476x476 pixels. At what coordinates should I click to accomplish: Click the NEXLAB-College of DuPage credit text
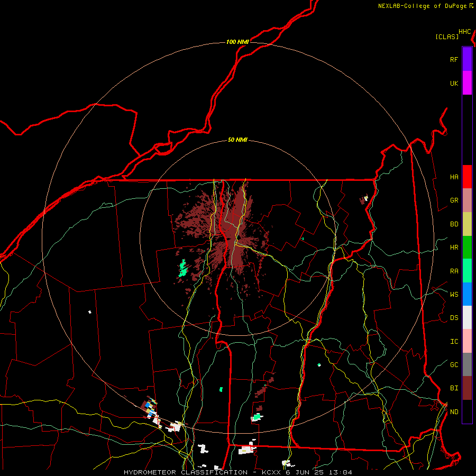click(x=422, y=6)
